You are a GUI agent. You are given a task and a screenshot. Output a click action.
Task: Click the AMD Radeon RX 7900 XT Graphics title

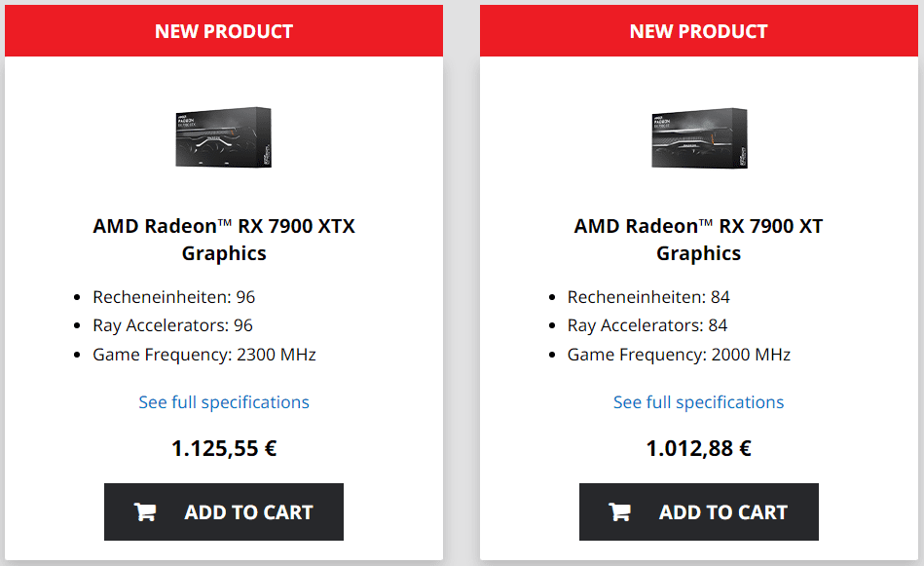click(698, 240)
